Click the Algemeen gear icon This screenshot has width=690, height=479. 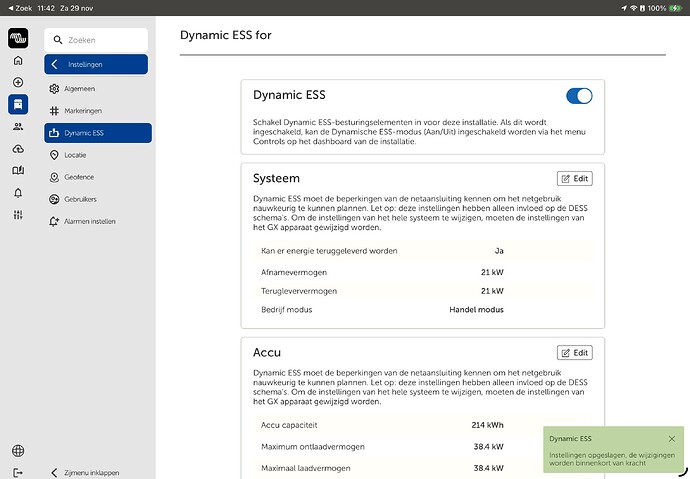coord(54,89)
